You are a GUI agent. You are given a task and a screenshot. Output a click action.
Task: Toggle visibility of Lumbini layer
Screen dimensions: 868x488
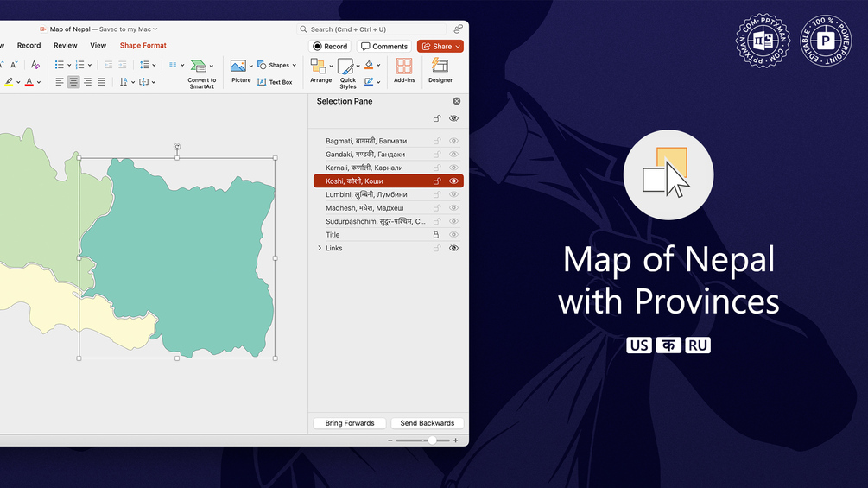pyautogui.click(x=453, y=194)
